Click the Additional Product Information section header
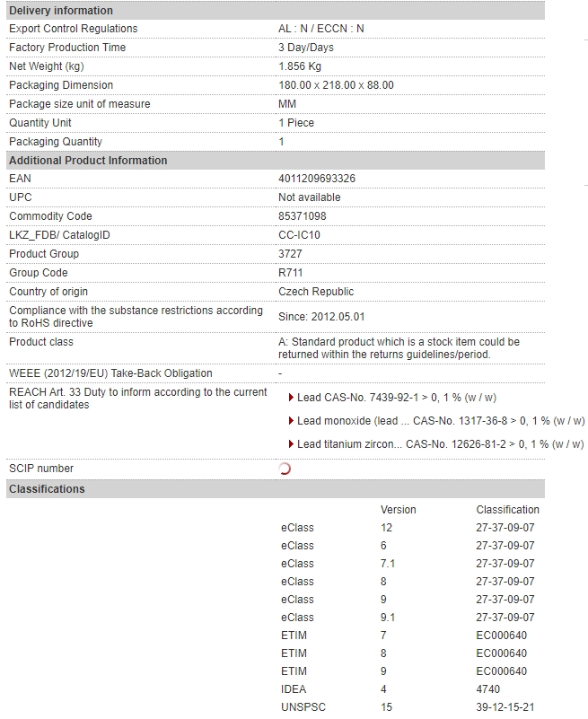The width and height of the screenshot is (588, 719). [x=276, y=161]
